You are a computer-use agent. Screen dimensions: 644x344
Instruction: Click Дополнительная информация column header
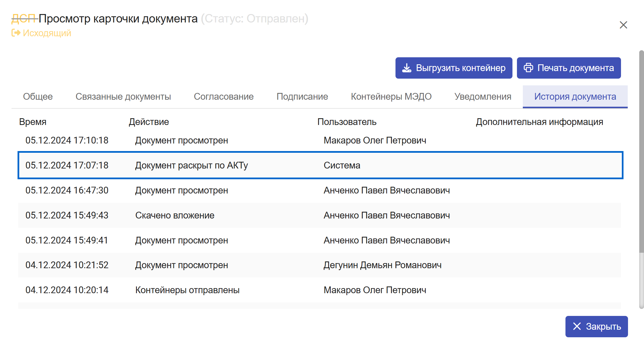coord(540,122)
